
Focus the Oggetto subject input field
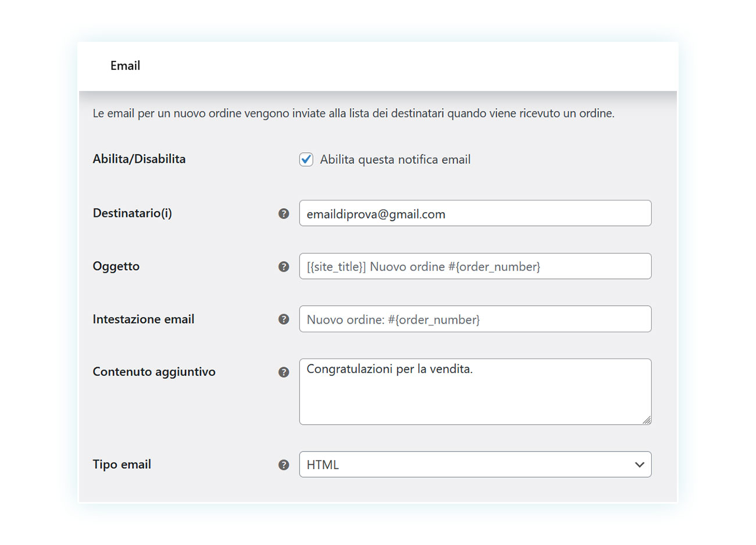[475, 266]
